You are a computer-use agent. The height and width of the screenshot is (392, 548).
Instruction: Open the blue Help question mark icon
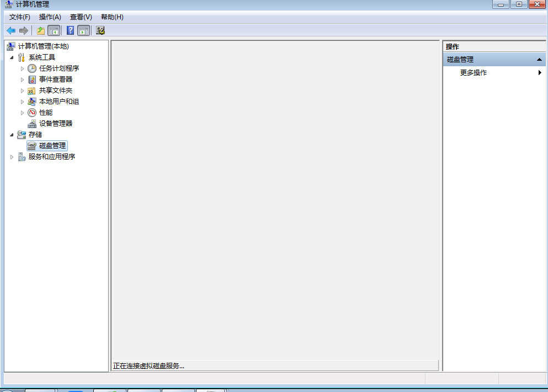click(70, 31)
